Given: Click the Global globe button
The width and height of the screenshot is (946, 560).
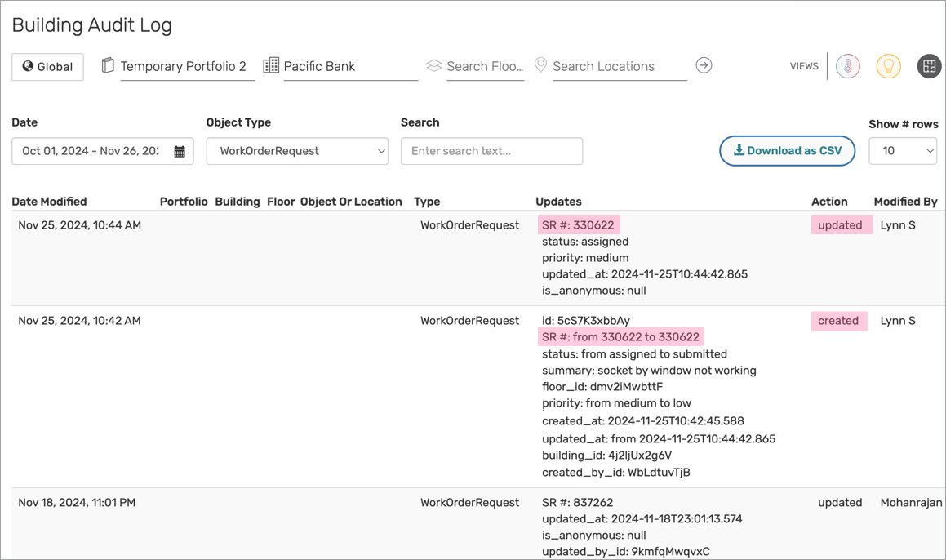Looking at the screenshot, I should (x=47, y=66).
